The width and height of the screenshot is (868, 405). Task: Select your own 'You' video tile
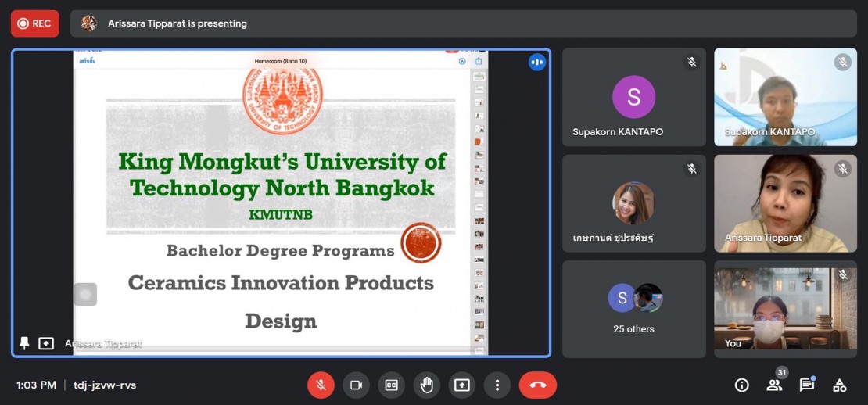(x=786, y=310)
